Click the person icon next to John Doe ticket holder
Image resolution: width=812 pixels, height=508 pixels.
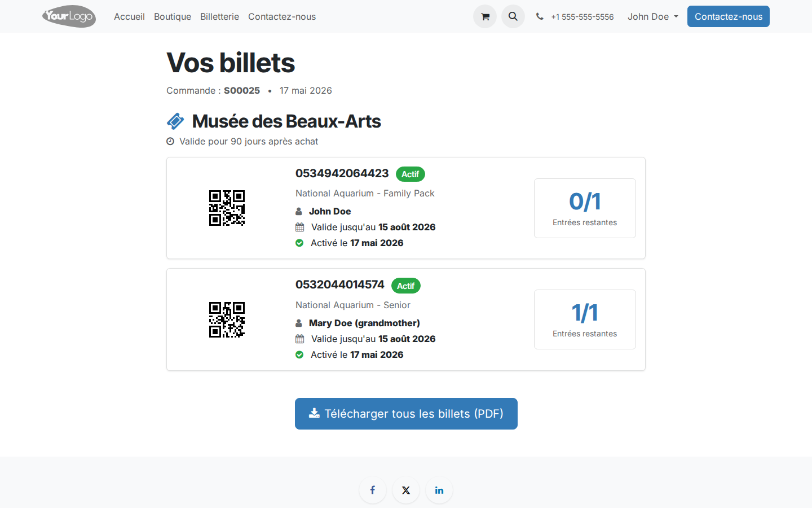tap(299, 212)
